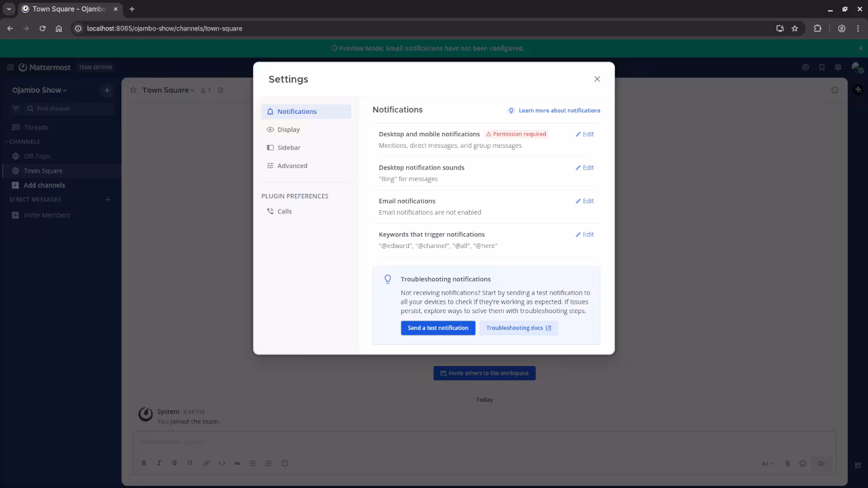Open the Display settings tab

[x=288, y=129]
